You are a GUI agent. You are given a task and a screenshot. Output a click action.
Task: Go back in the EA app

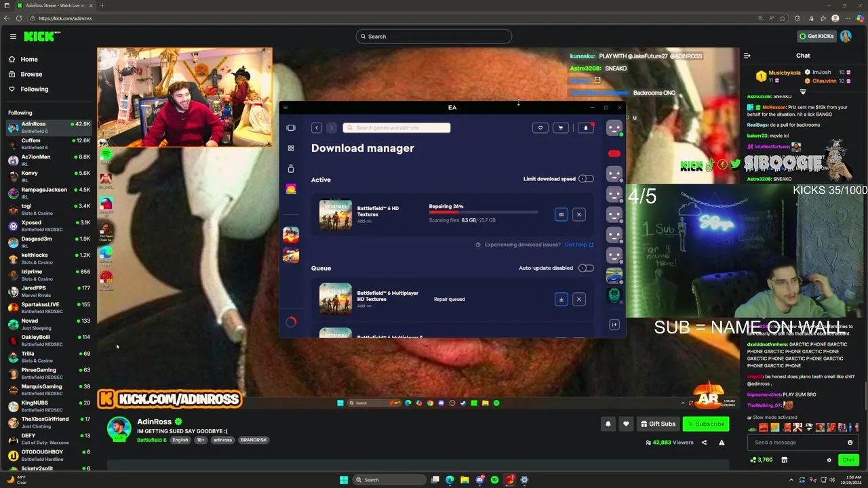(316, 128)
